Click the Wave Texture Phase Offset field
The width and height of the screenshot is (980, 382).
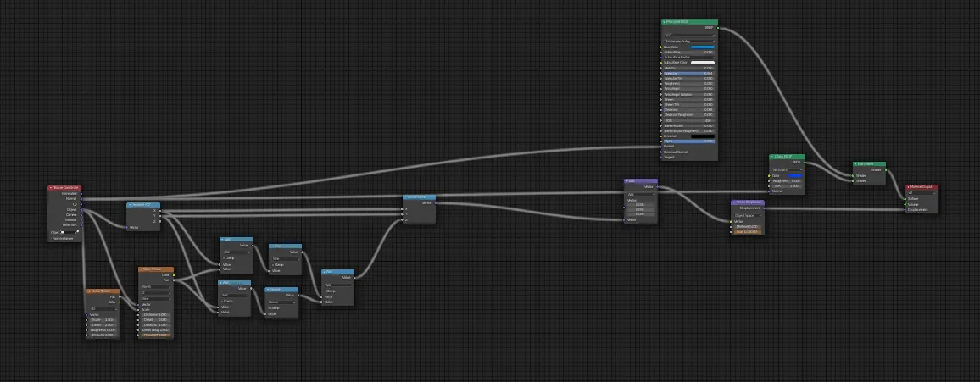156,335
